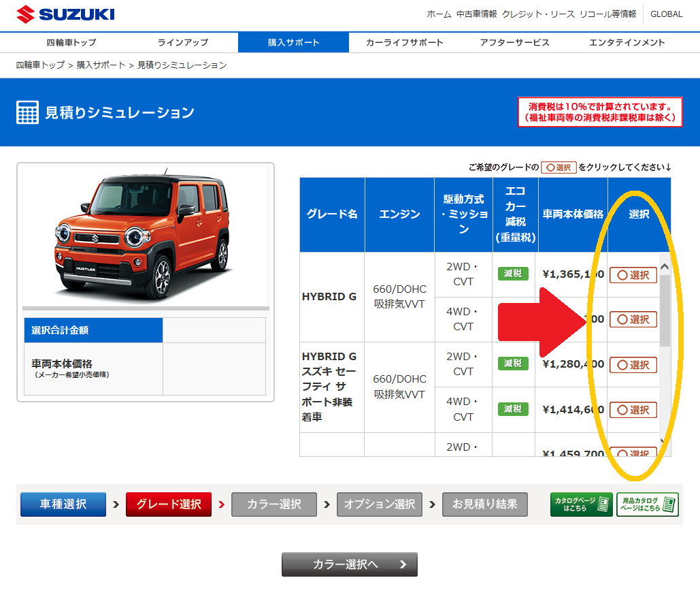Click the 減税 badge beside the ¥1,414,600 price

coord(513,409)
